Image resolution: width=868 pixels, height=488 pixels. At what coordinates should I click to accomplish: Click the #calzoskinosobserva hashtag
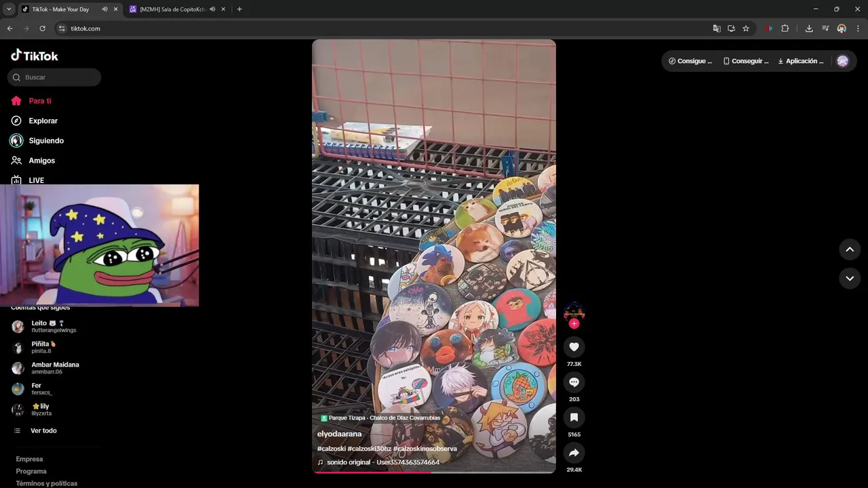click(425, 449)
